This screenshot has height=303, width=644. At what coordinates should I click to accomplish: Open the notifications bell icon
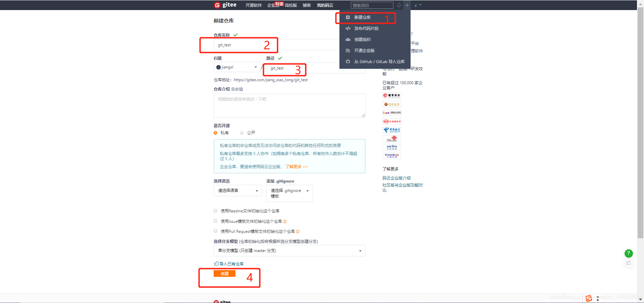tap(399, 5)
